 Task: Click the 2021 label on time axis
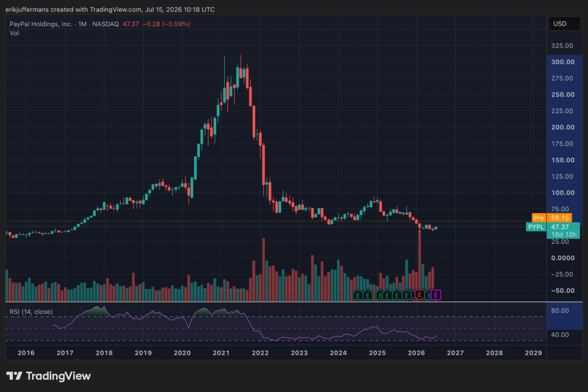221,353
